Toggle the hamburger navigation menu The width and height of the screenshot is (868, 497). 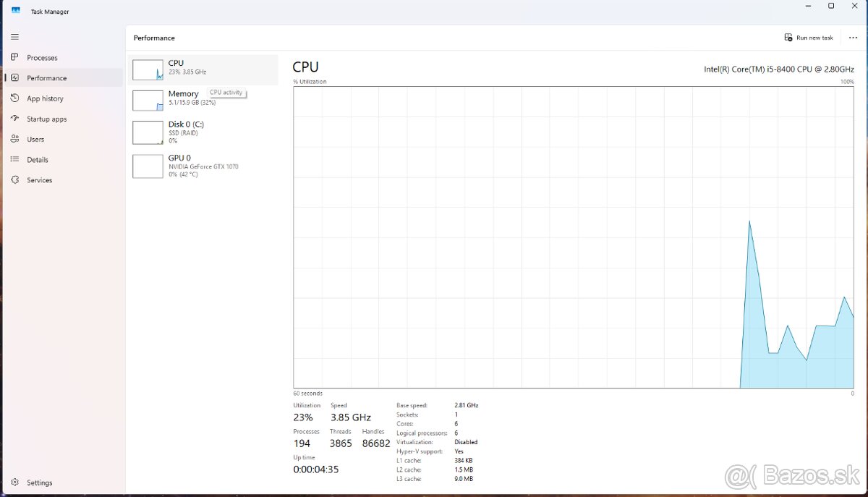tap(14, 37)
